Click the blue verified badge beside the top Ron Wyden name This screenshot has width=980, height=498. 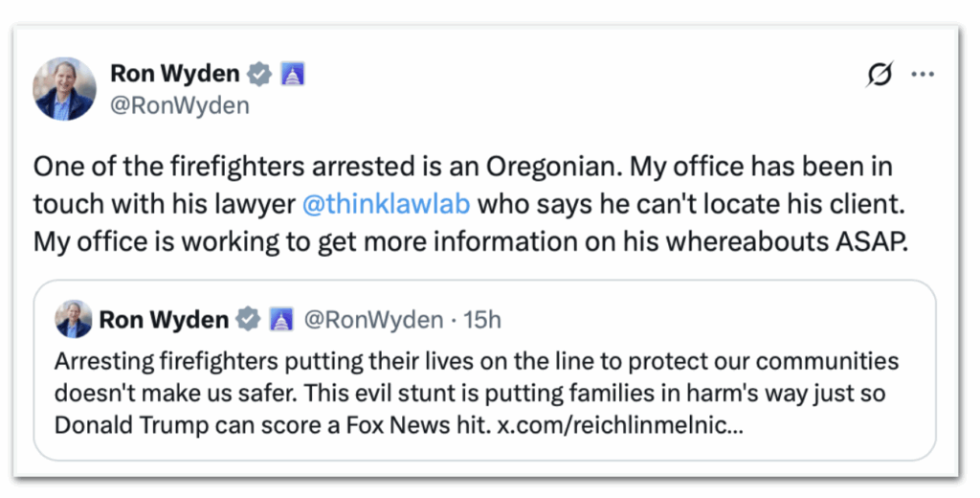coord(259,74)
